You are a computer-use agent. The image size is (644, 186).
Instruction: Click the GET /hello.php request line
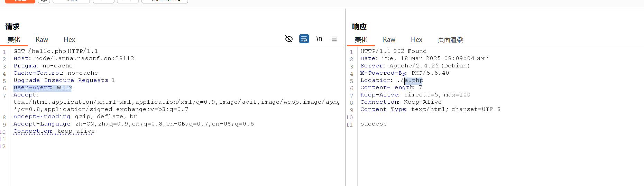55,51
